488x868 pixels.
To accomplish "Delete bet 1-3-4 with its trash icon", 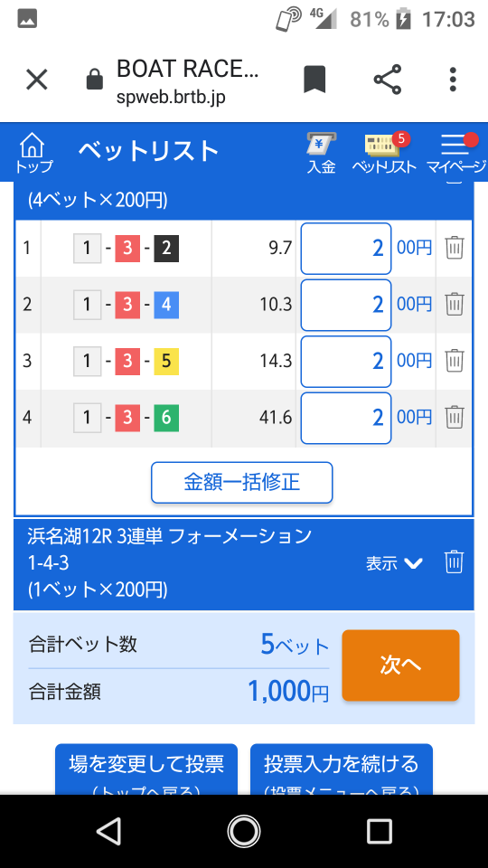I will coord(455,304).
